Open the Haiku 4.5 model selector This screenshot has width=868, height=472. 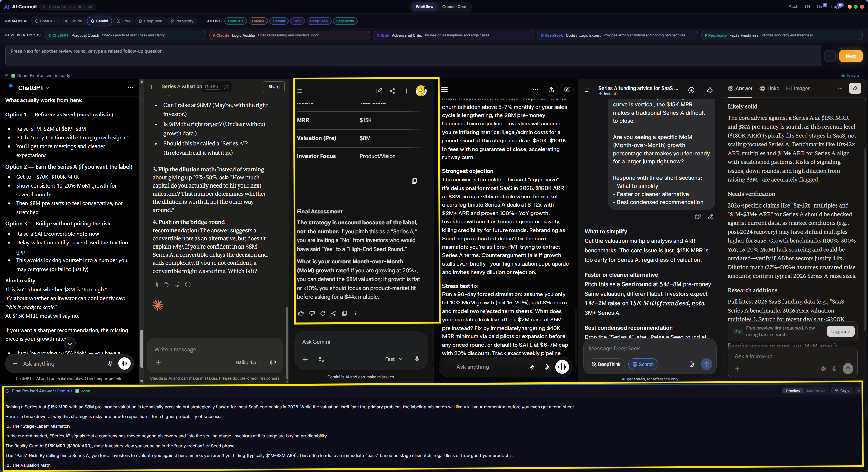tap(248, 362)
